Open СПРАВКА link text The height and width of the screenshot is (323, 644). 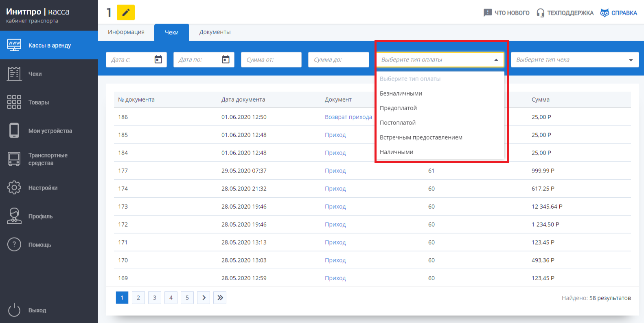624,13
